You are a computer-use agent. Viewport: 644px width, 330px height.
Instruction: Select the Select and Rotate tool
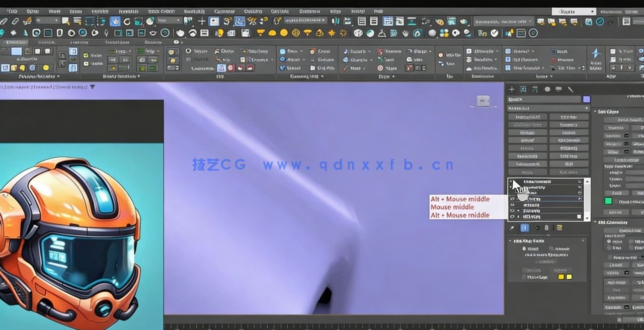[x=126, y=21]
